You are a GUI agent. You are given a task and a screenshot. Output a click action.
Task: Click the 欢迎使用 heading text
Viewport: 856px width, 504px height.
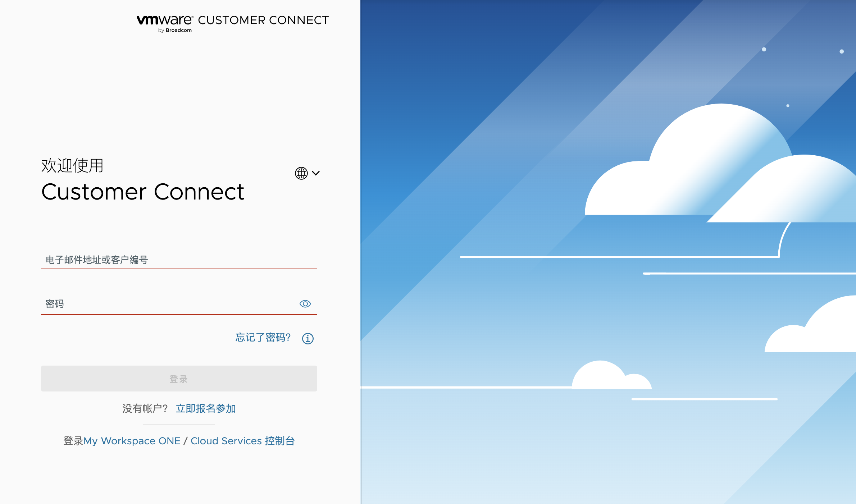click(72, 166)
